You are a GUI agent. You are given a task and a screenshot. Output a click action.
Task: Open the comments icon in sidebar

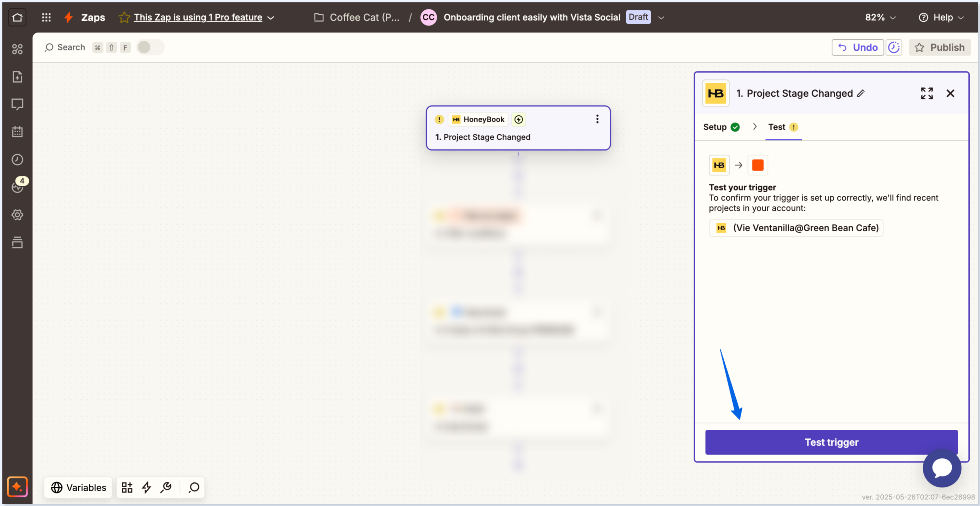coord(17,104)
